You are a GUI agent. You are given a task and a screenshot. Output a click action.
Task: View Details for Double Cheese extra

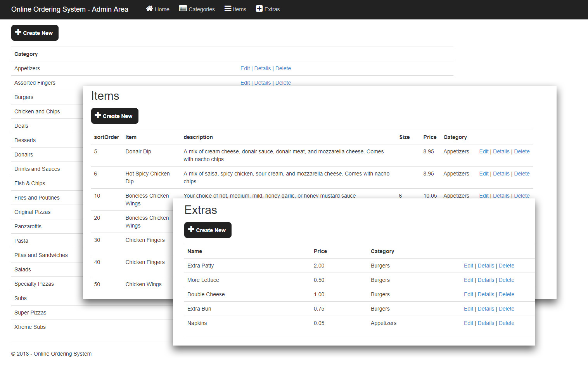point(486,294)
